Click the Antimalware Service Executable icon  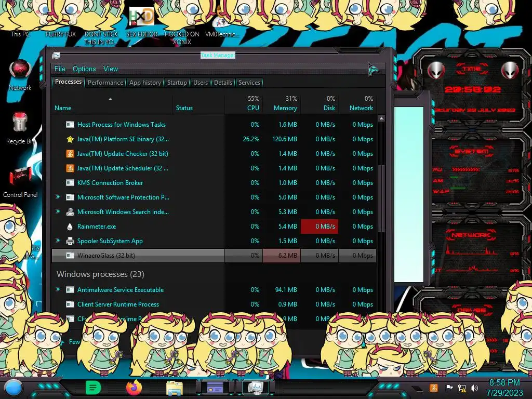(x=70, y=290)
